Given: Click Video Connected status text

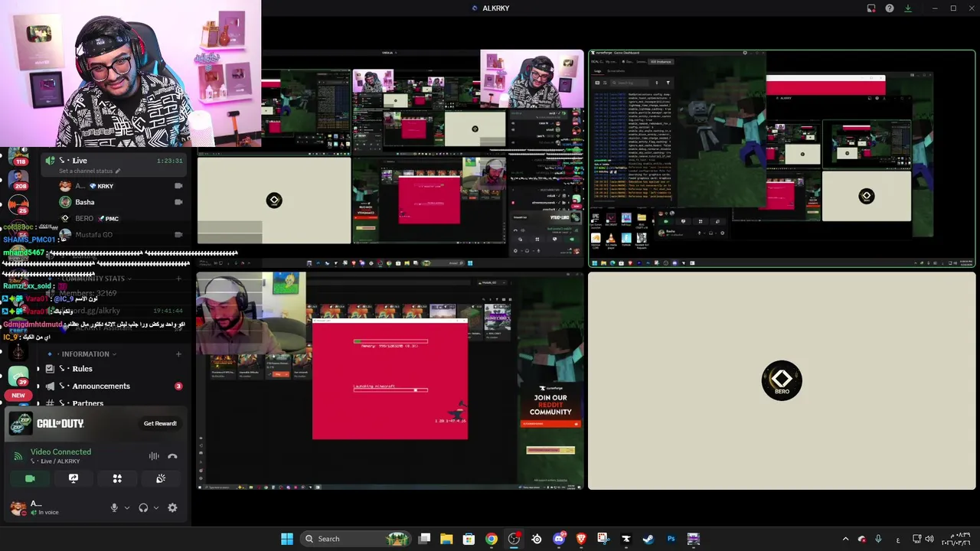Looking at the screenshot, I should [x=60, y=452].
